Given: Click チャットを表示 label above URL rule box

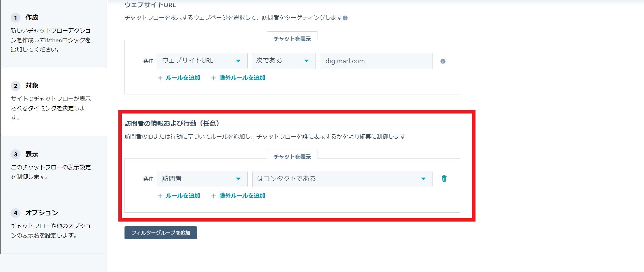Looking at the screenshot, I should (x=292, y=39).
